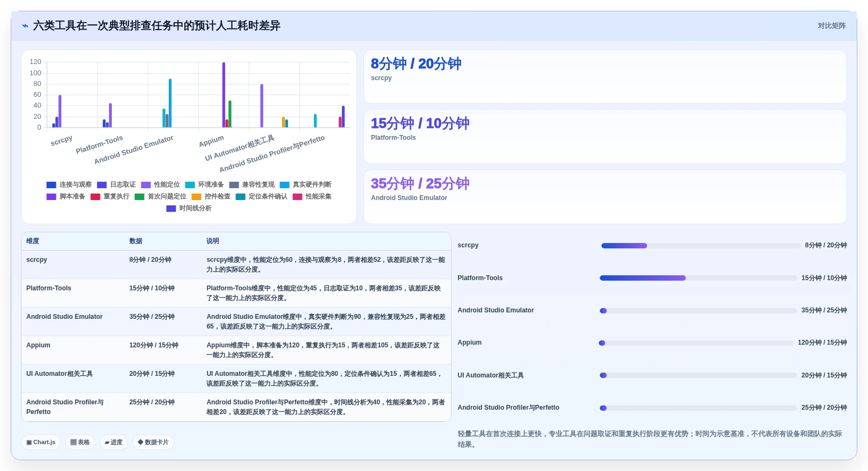The width and height of the screenshot is (868, 471).
Task: Open the 15分钟 / 10分钟 Platform-Tools card
Action: click(x=605, y=137)
